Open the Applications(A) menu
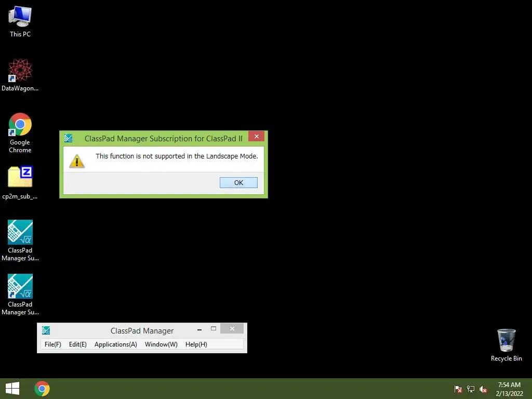The width and height of the screenshot is (532, 399). 116,344
